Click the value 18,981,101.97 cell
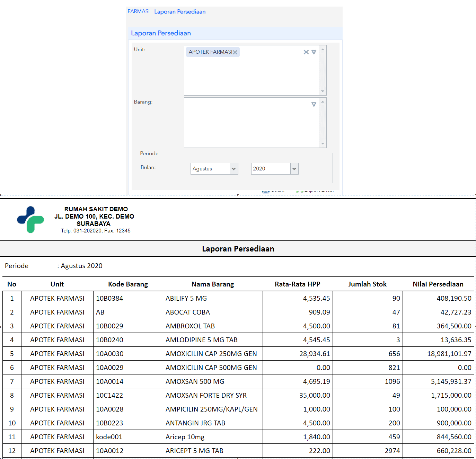 coord(438,354)
